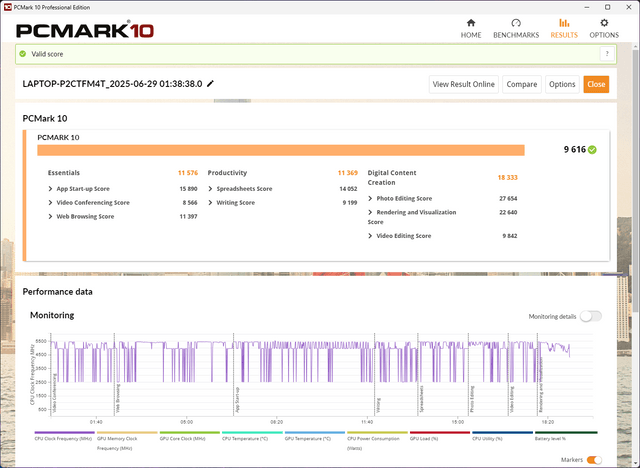Image resolution: width=640 pixels, height=468 pixels.
Task: Click the Photo Editing marker in chart
Action: pyautogui.click(x=472, y=399)
